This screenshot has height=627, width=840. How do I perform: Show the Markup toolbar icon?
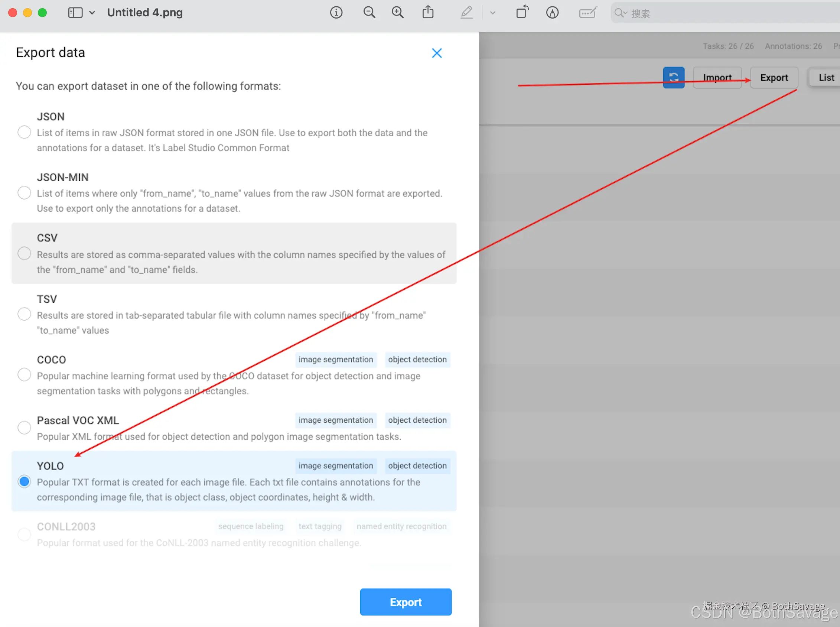pos(552,13)
